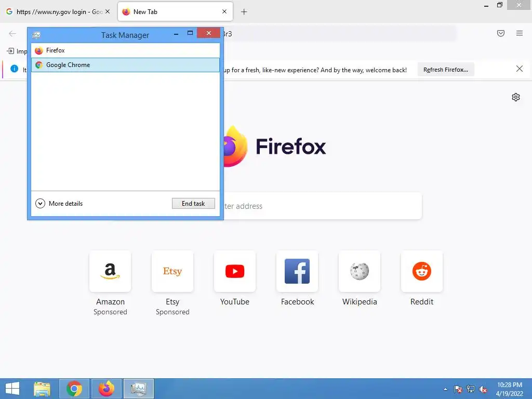The height and width of the screenshot is (399, 532).
Task: Maximize the Task Manager window
Action: [x=190, y=33]
